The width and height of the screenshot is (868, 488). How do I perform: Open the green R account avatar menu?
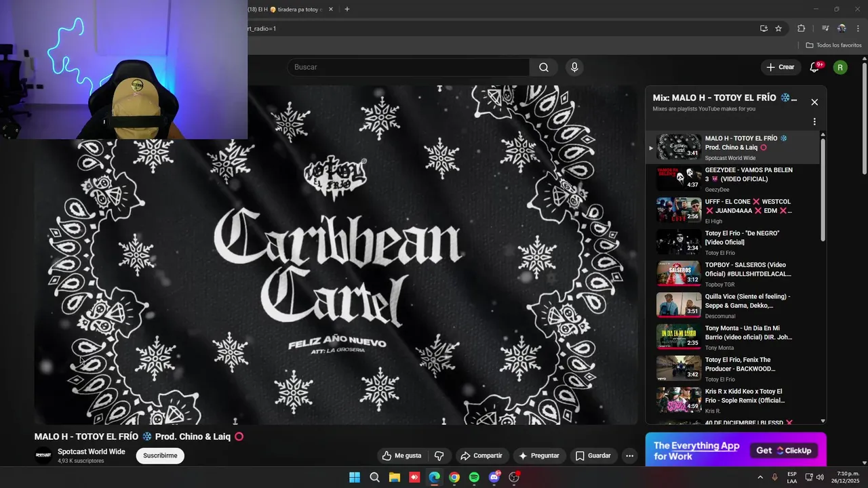(x=840, y=67)
